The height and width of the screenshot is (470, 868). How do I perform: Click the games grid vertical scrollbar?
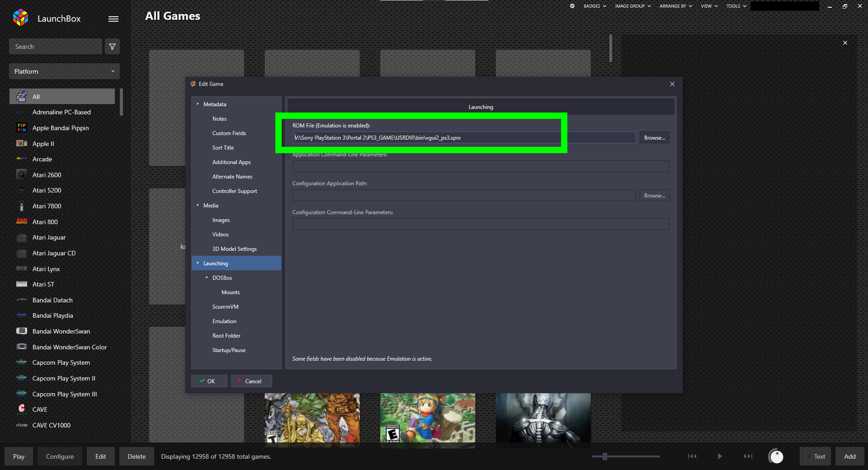[x=610, y=48]
